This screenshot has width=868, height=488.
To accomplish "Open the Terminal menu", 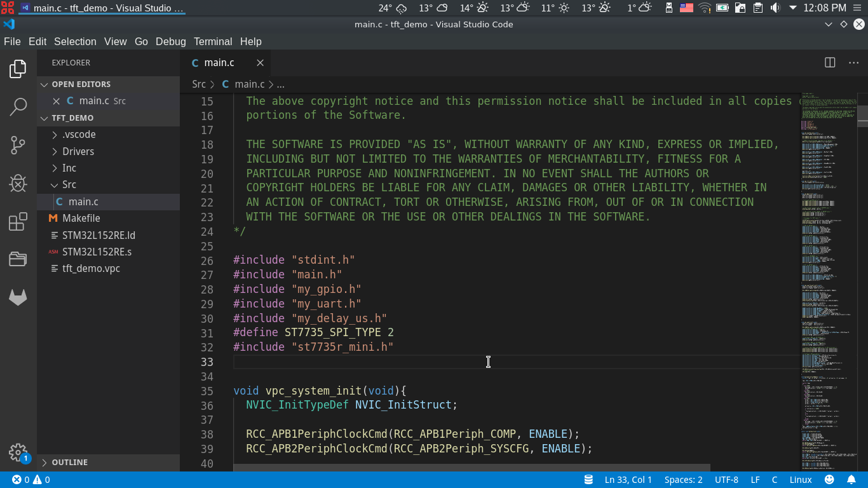I will 212,41.
